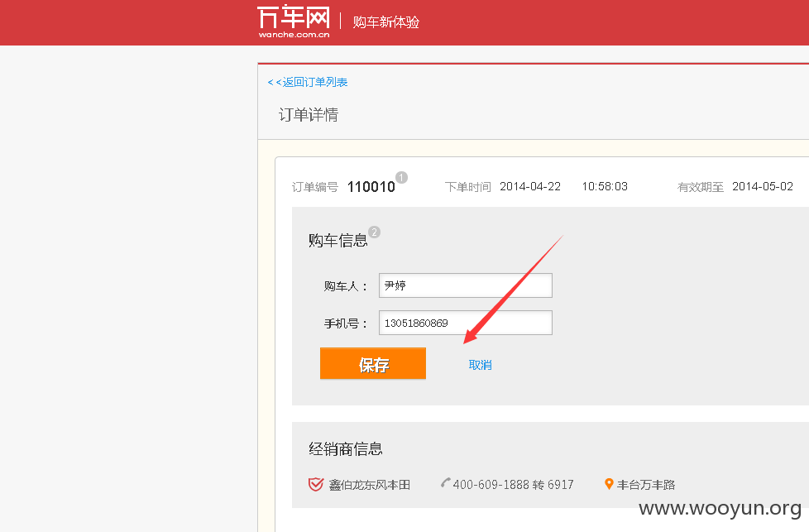Select the shield icon beside 鑫伯龙东风本田
Screen dimensions: 809x532
[316, 485]
